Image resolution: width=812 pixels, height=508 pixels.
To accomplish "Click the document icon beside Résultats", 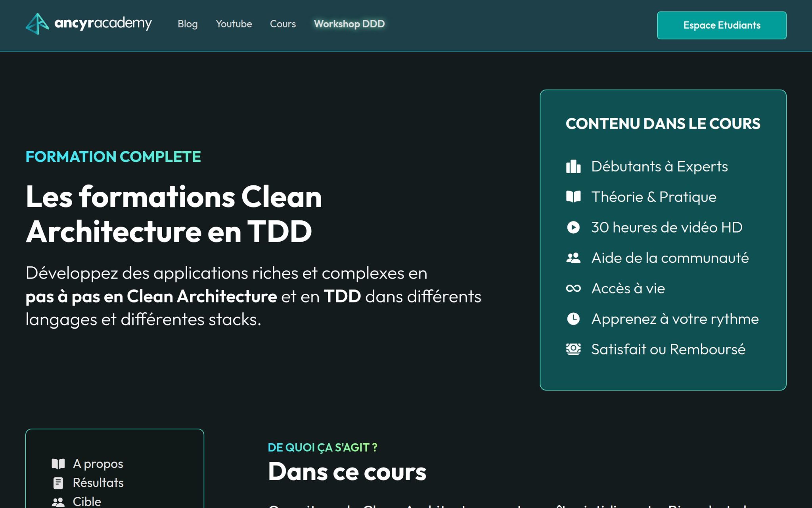I will click(x=58, y=483).
